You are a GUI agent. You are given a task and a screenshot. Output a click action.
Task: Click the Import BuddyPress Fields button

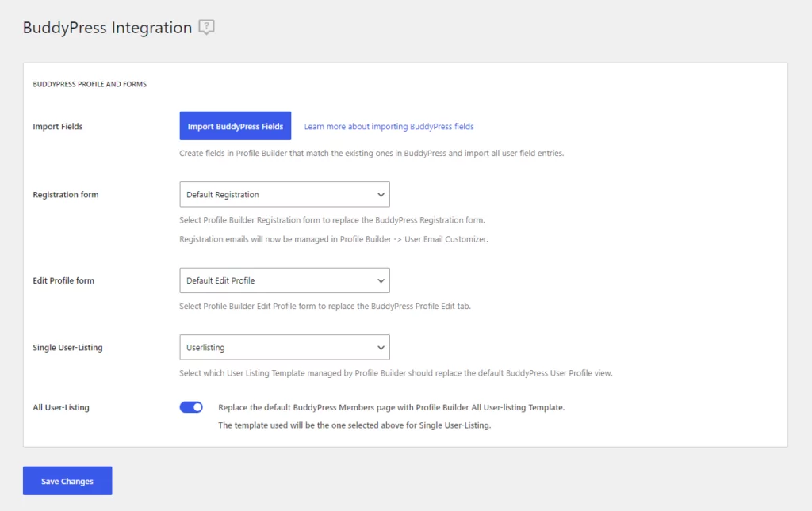pyautogui.click(x=235, y=126)
